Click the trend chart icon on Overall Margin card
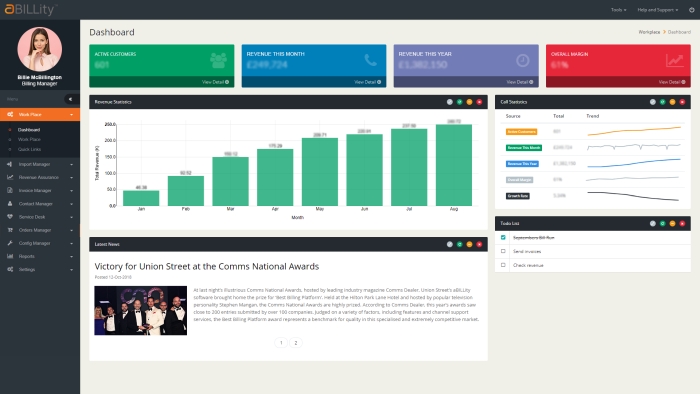 coord(675,60)
